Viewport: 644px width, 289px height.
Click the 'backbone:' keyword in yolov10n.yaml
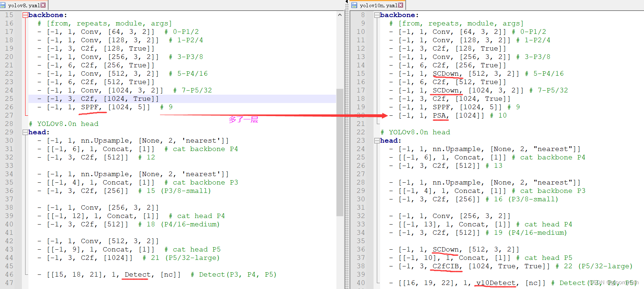click(x=399, y=15)
